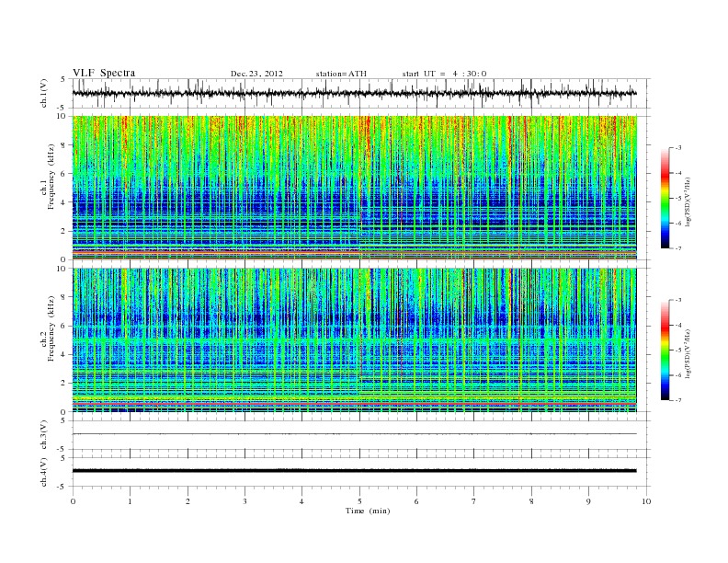Click the "ch.3(V)" axis label
Viewport: 728px width, 563px height.
point(43,434)
